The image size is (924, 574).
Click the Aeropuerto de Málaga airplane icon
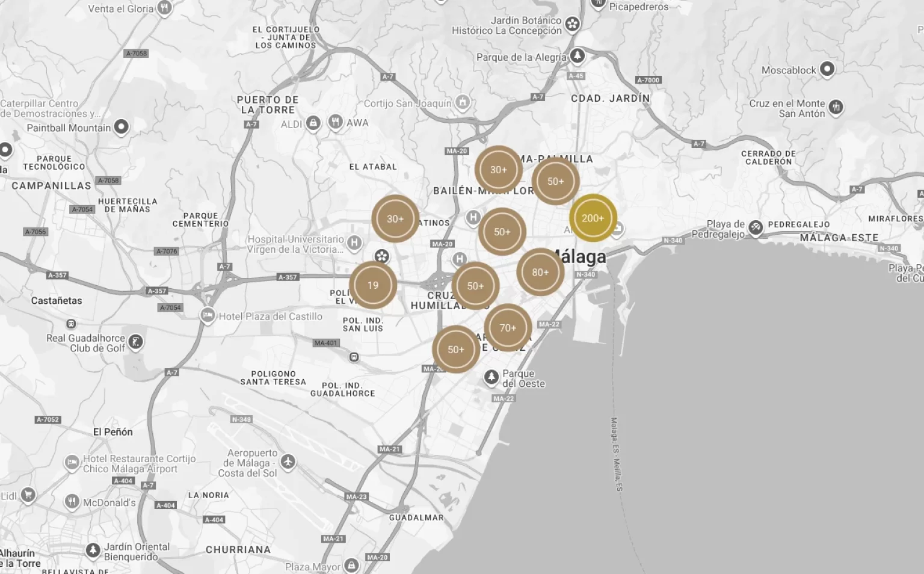tap(288, 461)
